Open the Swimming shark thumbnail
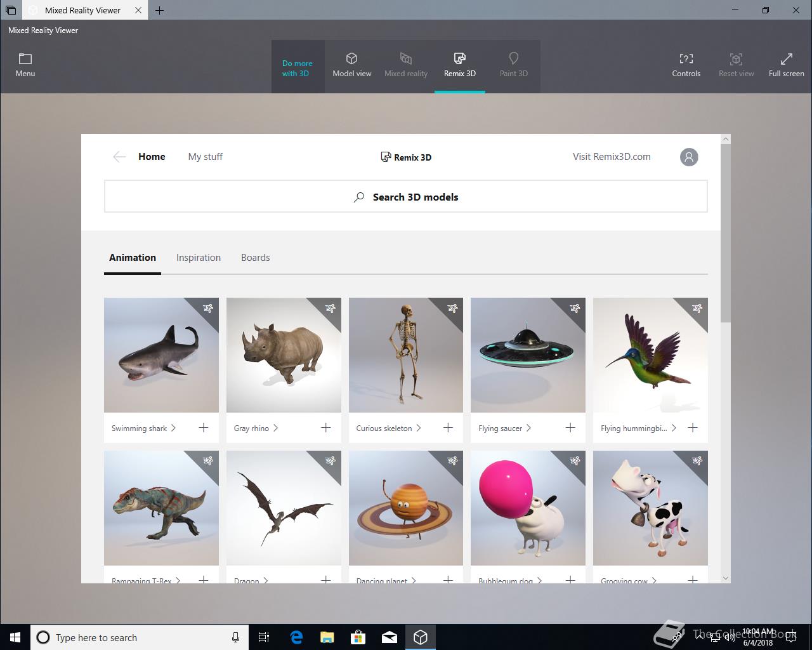Image resolution: width=812 pixels, height=650 pixels. click(161, 355)
